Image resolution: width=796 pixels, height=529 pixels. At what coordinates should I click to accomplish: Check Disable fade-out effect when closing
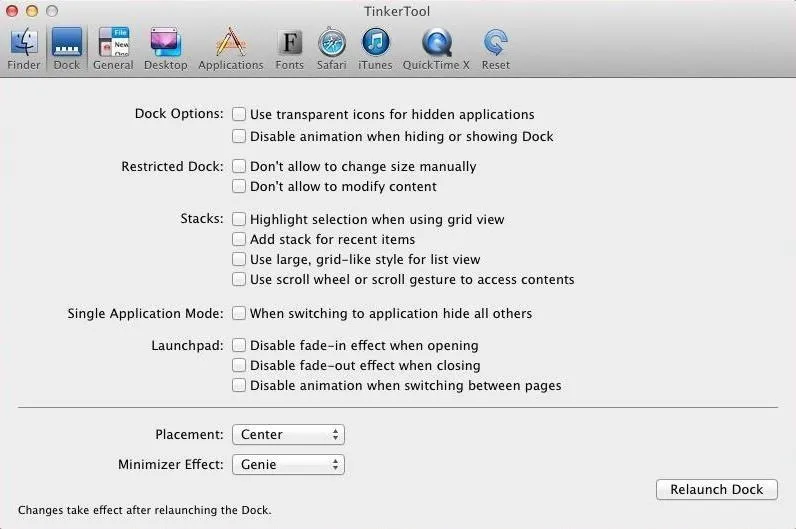point(239,365)
